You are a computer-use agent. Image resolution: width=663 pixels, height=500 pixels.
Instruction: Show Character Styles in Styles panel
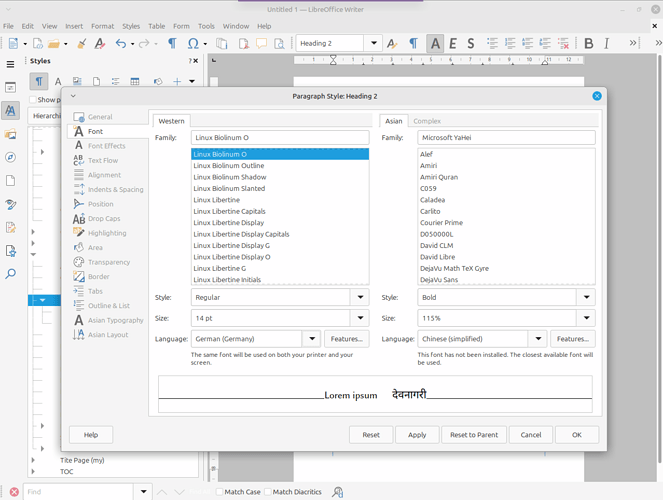[58, 82]
